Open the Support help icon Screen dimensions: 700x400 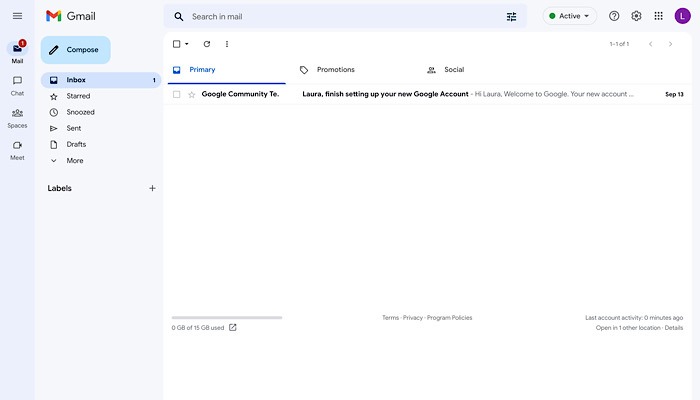click(614, 16)
